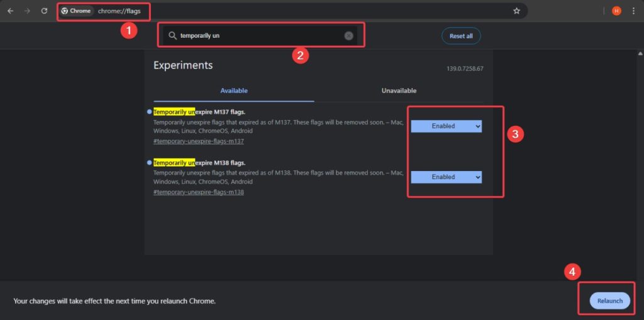Screen dimensions: 644x320
Task: Click Relaunch to restart Chrome
Action: (x=609, y=301)
